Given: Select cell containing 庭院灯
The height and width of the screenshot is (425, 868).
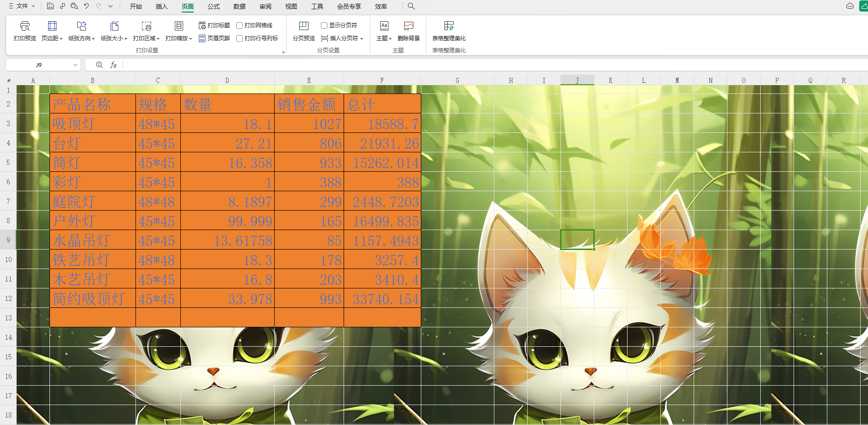Looking at the screenshot, I should [x=92, y=201].
